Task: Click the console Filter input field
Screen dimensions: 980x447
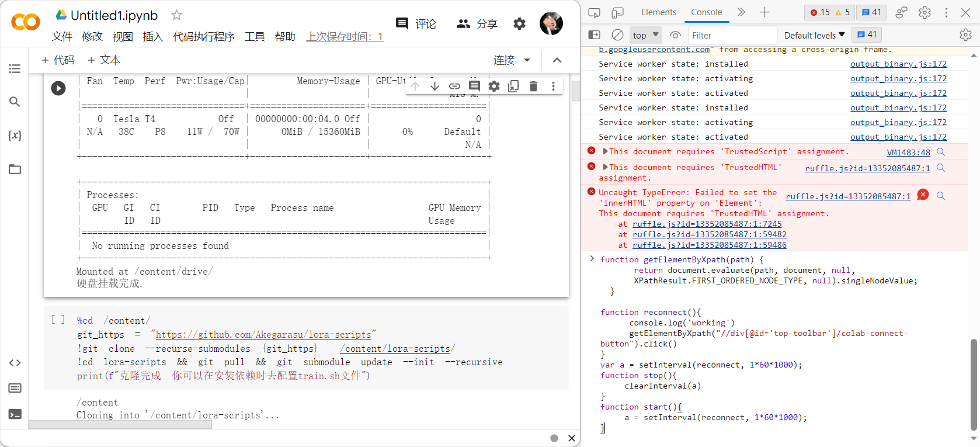Action: click(x=733, y=35)
